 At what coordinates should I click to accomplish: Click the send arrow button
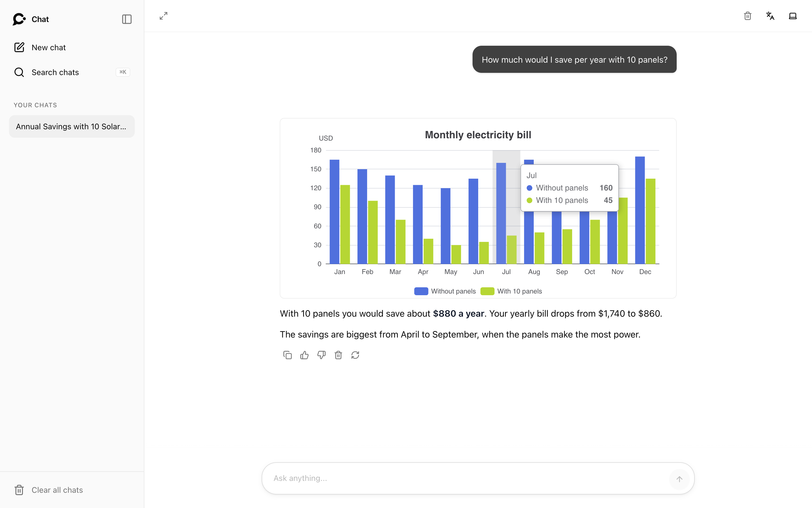coord(679,479)
